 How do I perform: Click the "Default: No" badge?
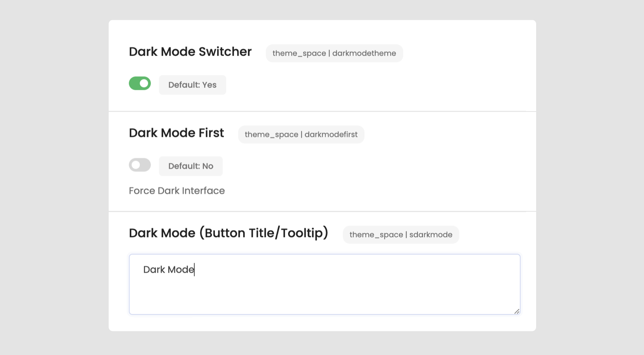click(x=191, y=166)
